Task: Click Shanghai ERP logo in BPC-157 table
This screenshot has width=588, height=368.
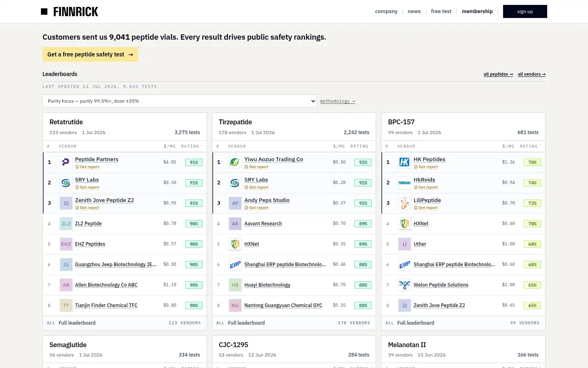Action: (x=404, y=265)
